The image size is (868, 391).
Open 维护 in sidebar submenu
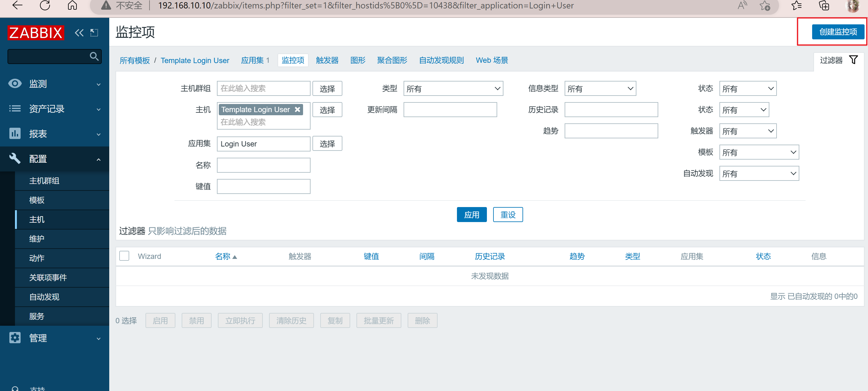[x=62, y=239]
